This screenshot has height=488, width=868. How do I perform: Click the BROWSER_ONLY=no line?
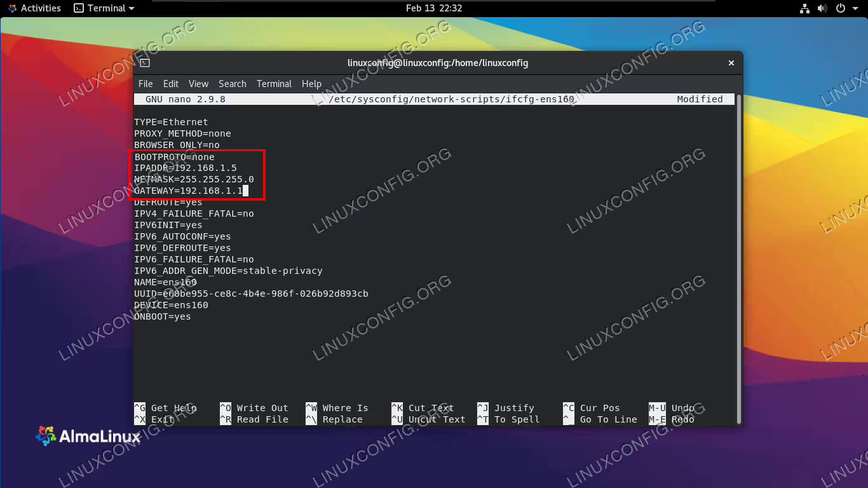click(177, 145)
